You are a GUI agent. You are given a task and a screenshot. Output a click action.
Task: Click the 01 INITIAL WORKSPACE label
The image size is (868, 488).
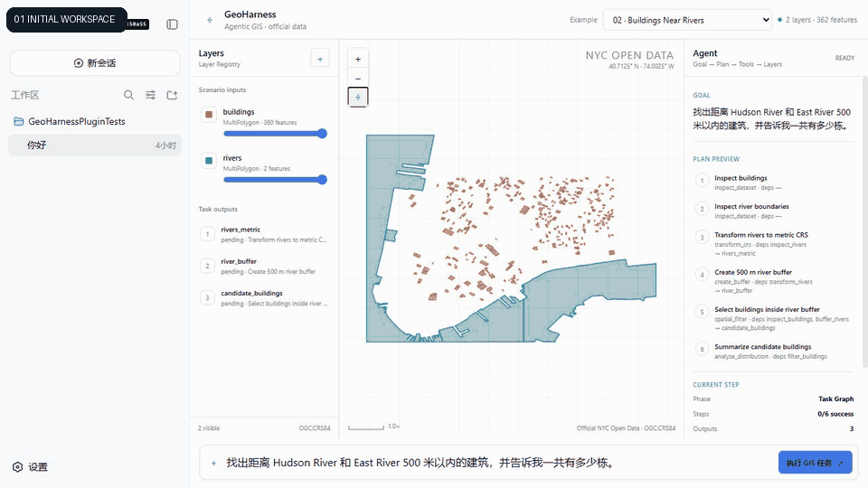pos(65,19)
